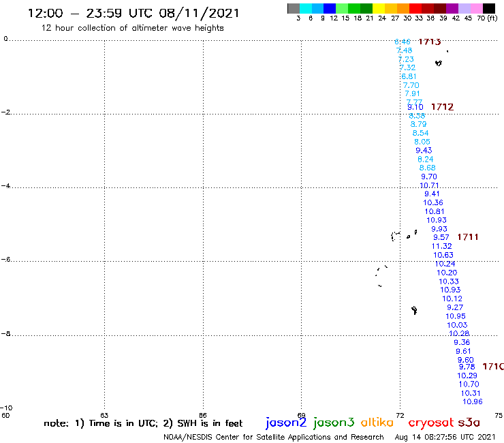504x443 pixels.
Task: Click the 10.20 wave height reading
Action: coord(447,273)
